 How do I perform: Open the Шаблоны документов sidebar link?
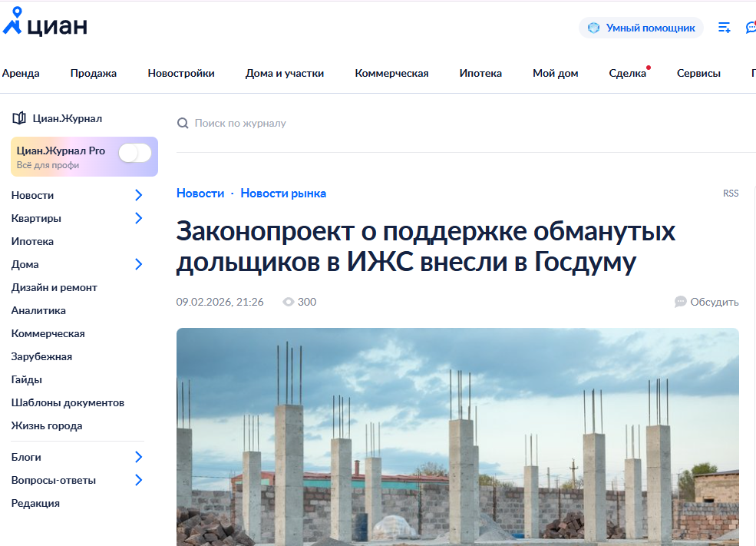[68, 402]
